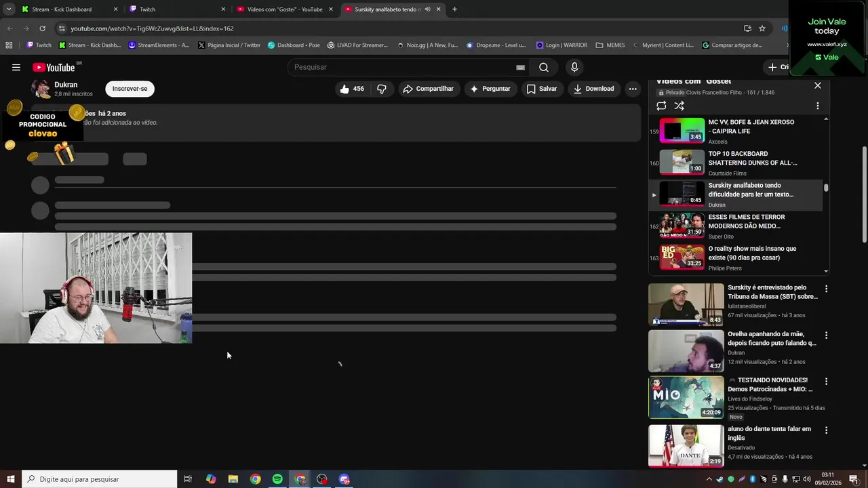Open options for aluno do dante video

coord(826,430)
